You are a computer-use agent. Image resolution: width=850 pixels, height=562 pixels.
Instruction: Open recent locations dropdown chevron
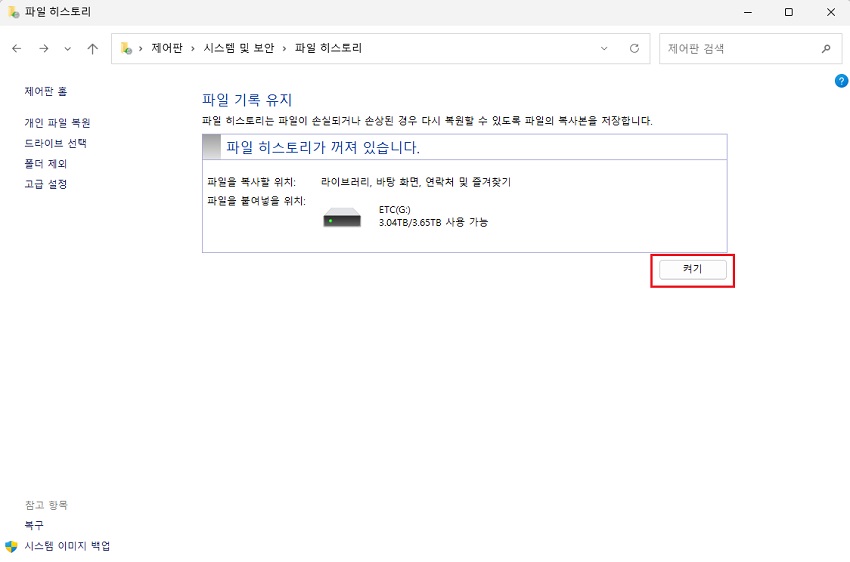[x=67, y=49]
